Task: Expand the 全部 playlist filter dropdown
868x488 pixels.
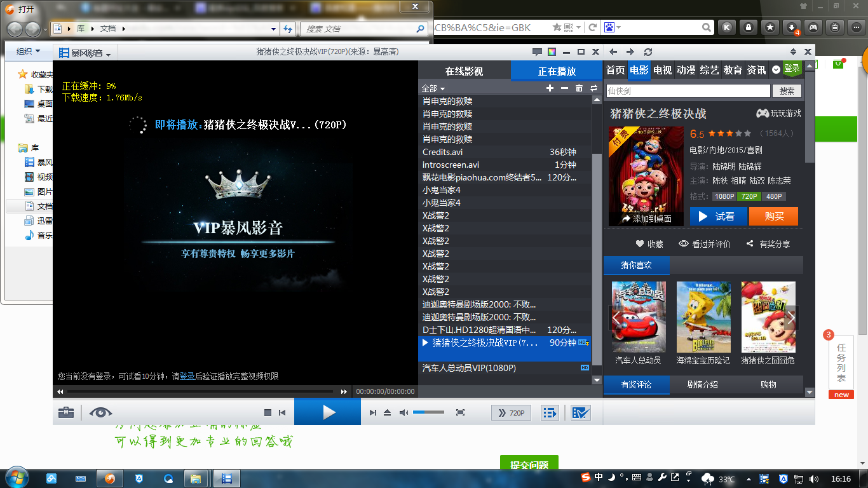Action: (433, 88)
